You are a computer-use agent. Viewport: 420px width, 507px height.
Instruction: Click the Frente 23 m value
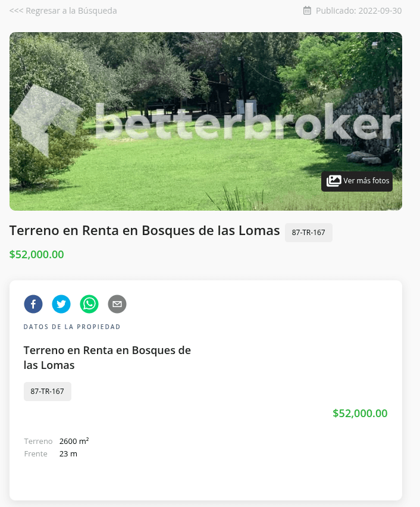click(68, 453)
